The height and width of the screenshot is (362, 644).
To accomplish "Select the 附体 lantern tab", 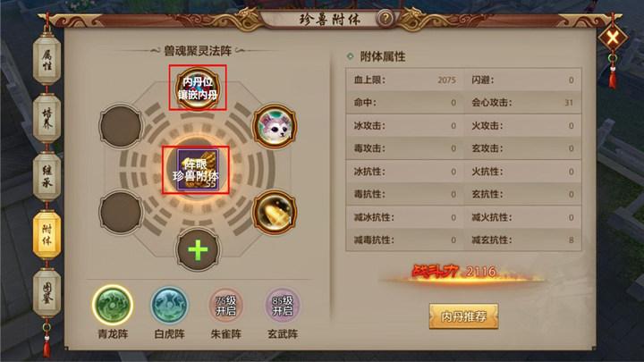I will [x=47, y=235].
